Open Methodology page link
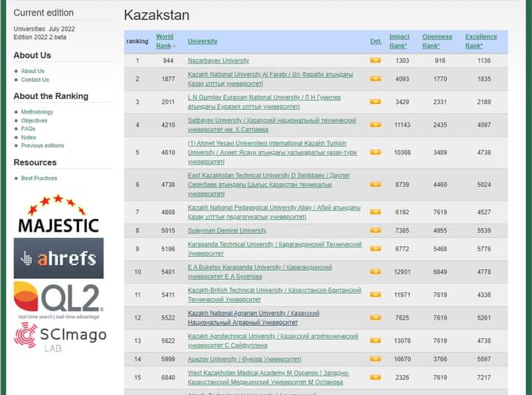Screen dimensions: 532x395 pos(37,111)
